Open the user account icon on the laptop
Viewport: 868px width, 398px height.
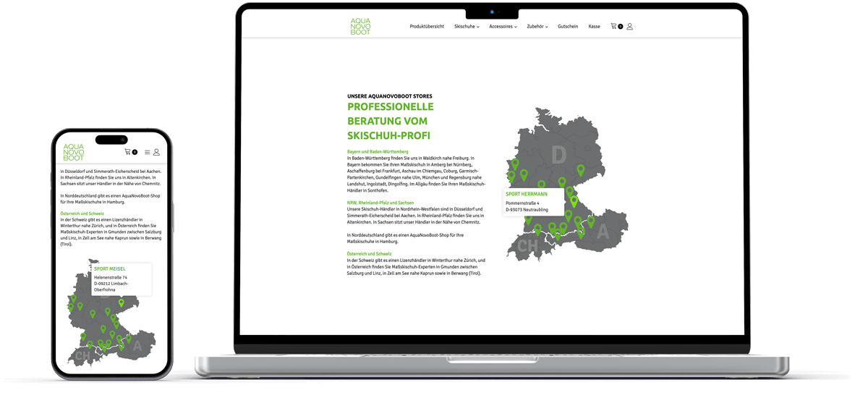coord(629,26)
